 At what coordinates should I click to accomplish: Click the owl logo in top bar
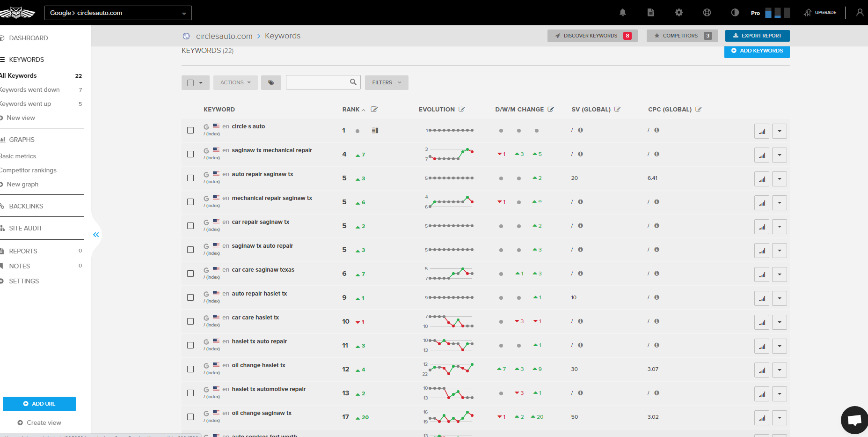point(17,13)
